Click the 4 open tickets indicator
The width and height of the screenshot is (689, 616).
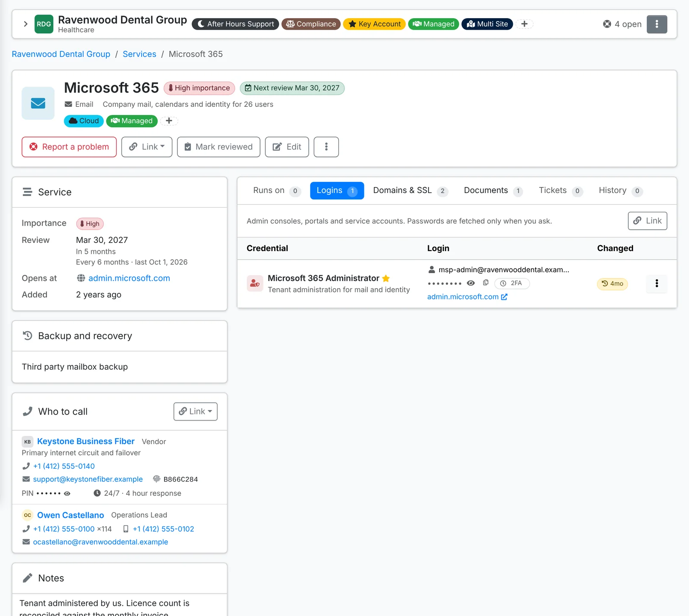click(x=622, y=24)
